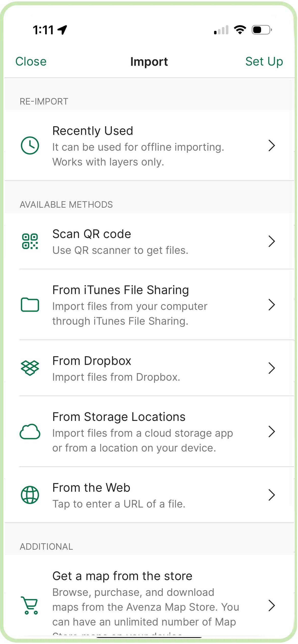Tap the map store shopping cart icon

point(30,605)
